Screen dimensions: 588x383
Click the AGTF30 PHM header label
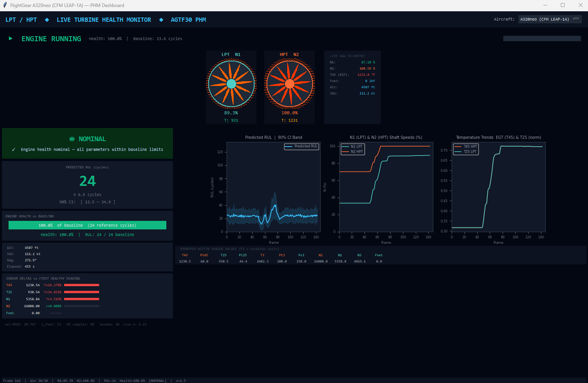(x=188, y=20)
